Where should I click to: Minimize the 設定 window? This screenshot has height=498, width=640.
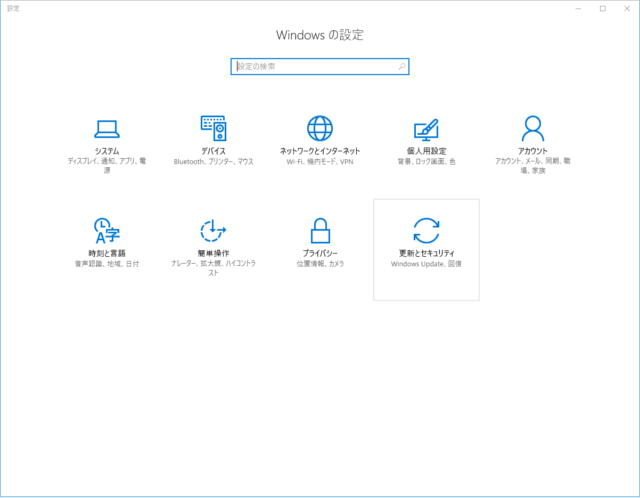click(x=578, y=9)
